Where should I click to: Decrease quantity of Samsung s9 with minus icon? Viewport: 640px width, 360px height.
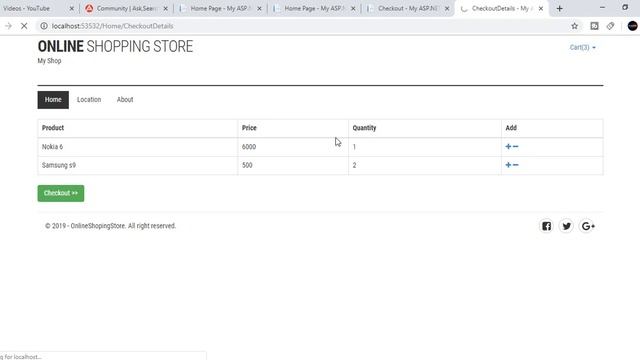coord(516,165)
